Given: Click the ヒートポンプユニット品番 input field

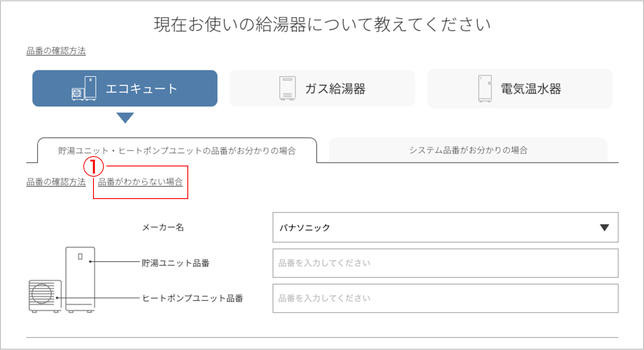Looking at the screenshot, I should (x=445, y=298).
